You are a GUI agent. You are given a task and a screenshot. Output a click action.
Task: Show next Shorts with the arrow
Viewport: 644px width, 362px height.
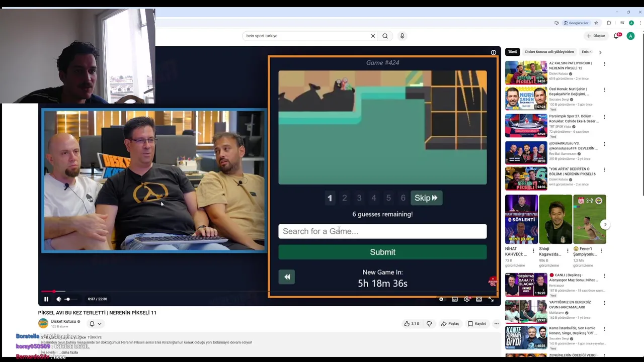[605, 225]
